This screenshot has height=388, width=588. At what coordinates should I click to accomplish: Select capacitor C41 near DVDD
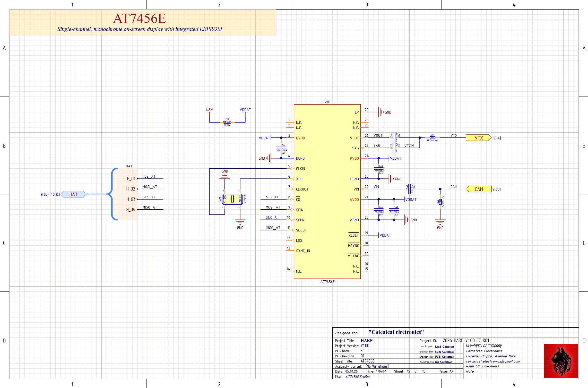281,148
